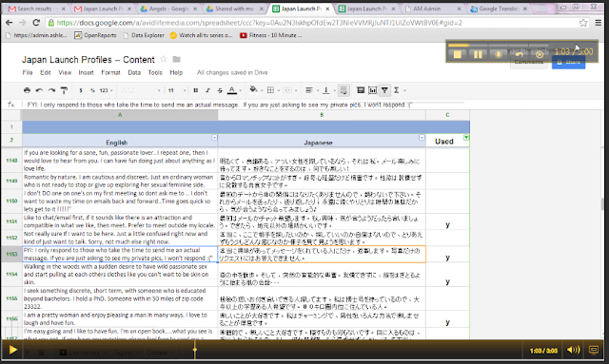Undo the last action in toolbar

(39, 90)
